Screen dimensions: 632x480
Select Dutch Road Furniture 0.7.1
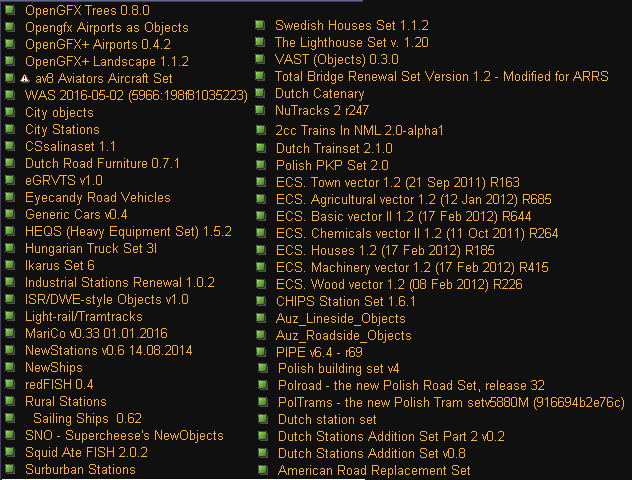pyautogui.click(x=102, y=163)
